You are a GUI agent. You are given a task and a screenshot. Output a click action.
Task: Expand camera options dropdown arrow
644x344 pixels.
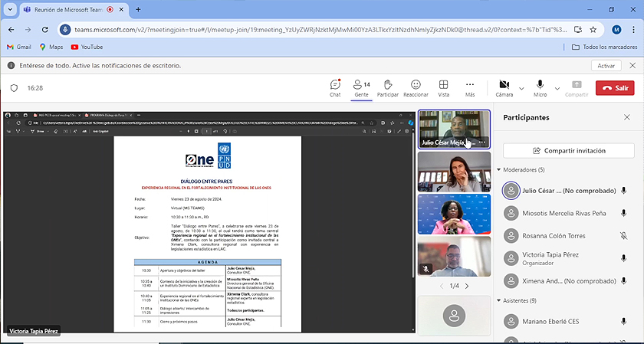point(521,88)
